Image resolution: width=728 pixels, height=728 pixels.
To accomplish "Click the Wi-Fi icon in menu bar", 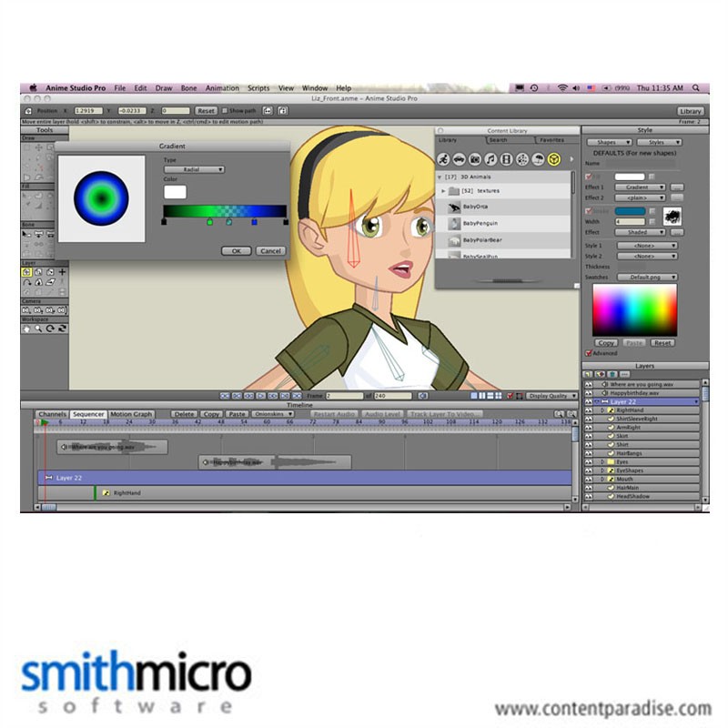I will tap(562, 87).
